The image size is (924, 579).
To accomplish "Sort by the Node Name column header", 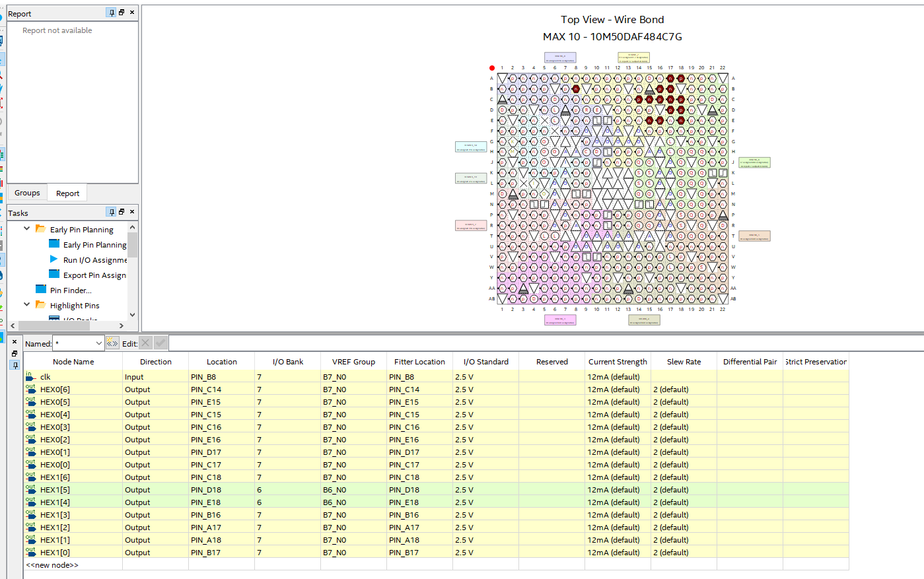I will (x=73, y=362).
